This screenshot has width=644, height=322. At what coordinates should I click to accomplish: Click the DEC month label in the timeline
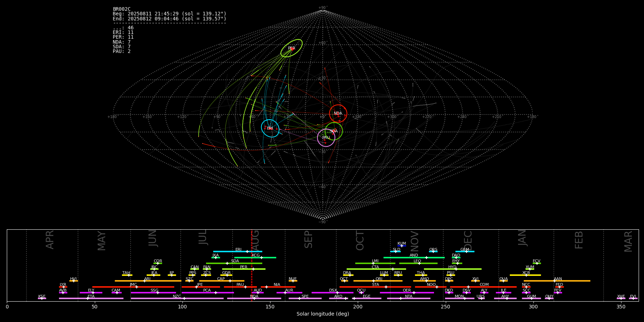click(x=468, y=240)
